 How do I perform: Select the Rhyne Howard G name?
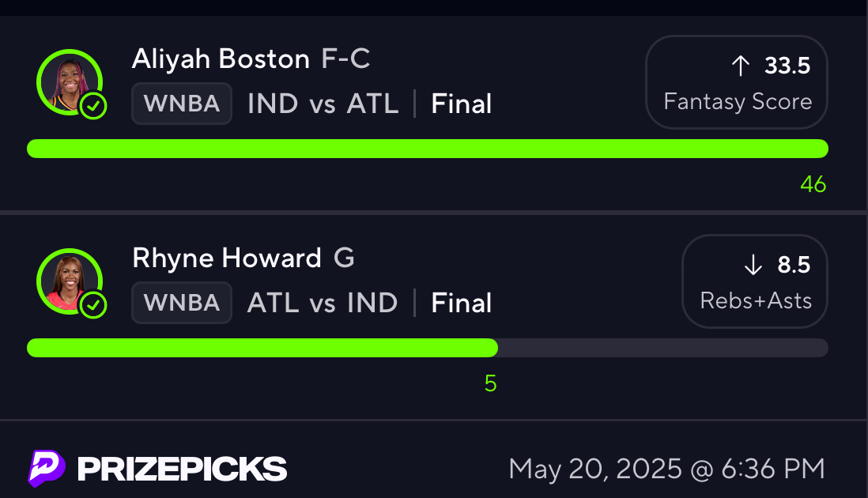tap(243, 258)
